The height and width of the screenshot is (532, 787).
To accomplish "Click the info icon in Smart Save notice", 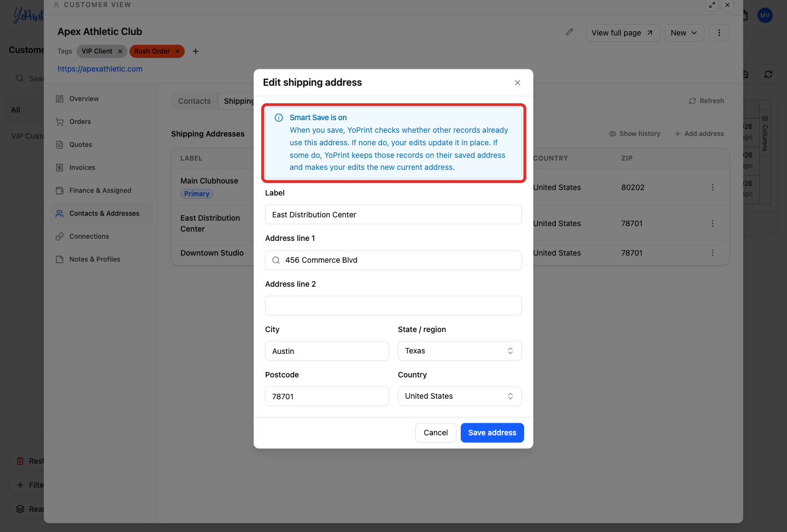I will [x=279, y=117].
